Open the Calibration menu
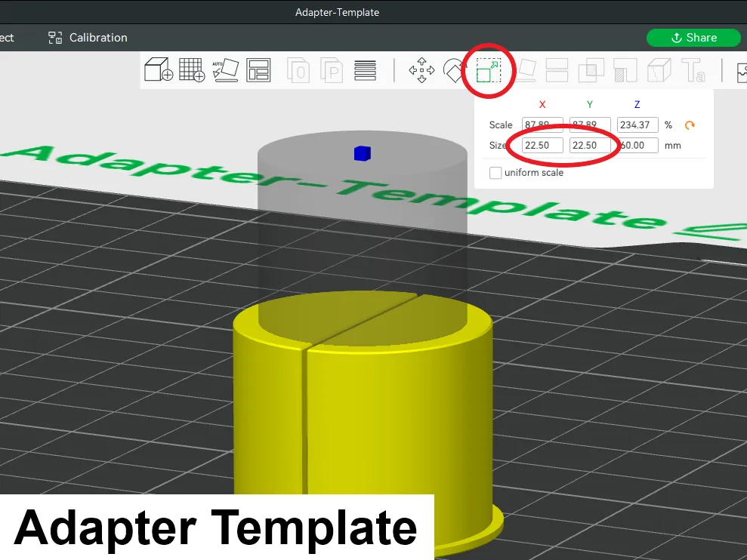The height and width of the screenshot is (560, 747). click(88, 38)
